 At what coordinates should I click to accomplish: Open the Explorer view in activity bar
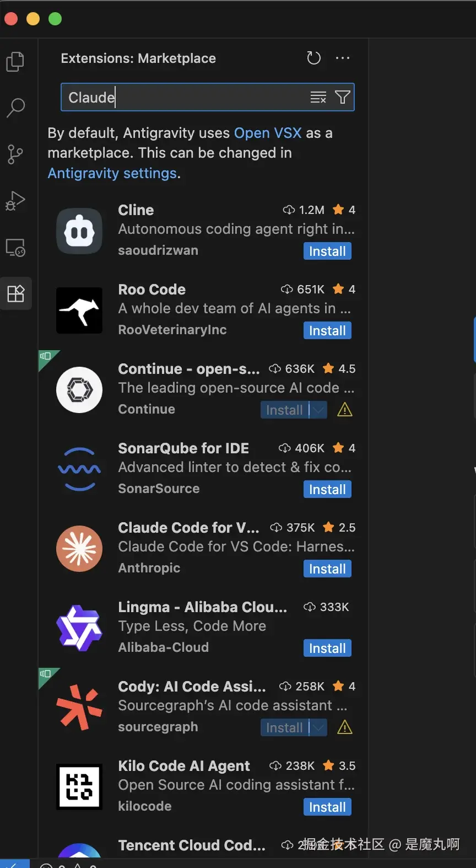(15, 61)
